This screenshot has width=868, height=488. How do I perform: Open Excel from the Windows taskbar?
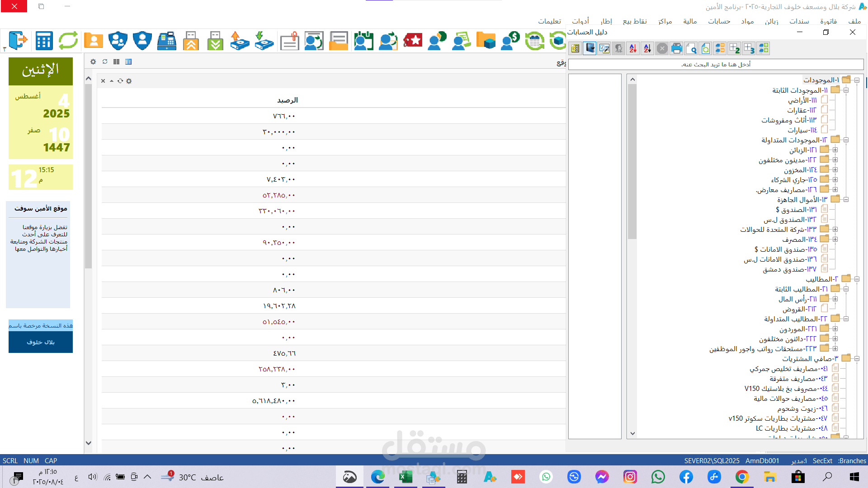point(406,477)
